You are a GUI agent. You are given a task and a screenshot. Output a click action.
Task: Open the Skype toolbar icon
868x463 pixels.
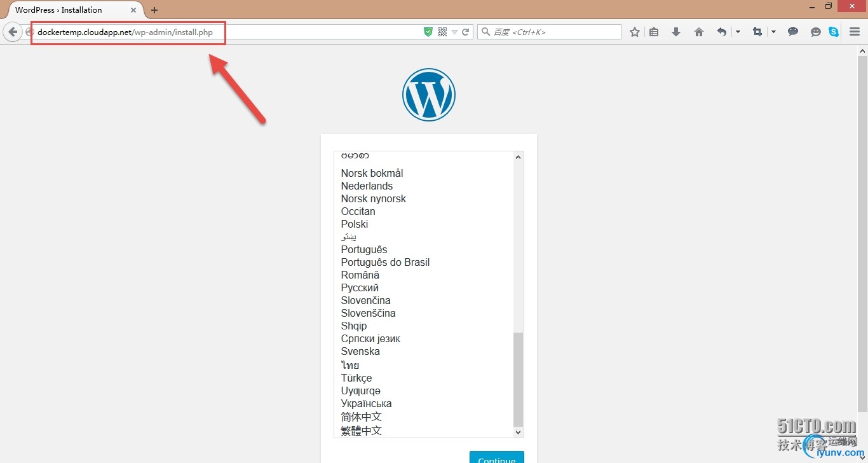tap(834, 32)
